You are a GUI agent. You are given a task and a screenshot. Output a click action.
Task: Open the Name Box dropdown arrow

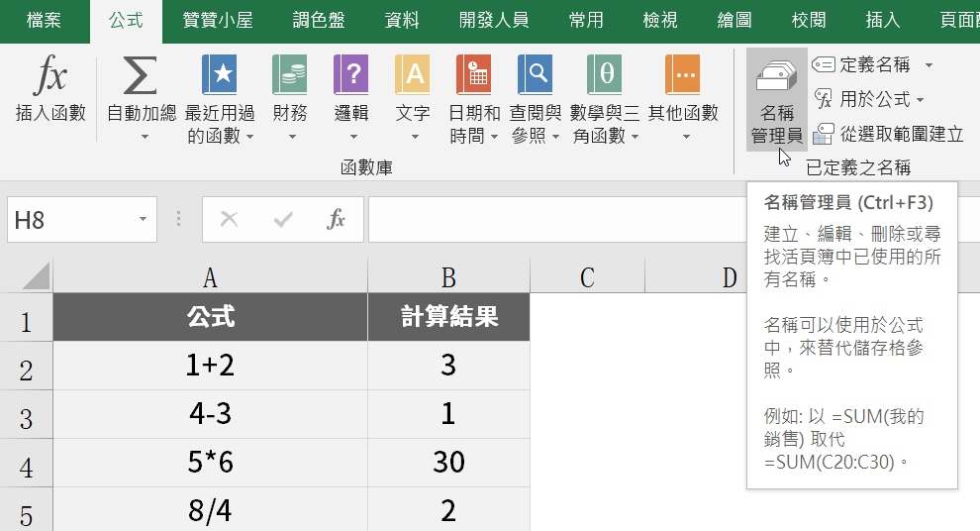coord(143,219)
